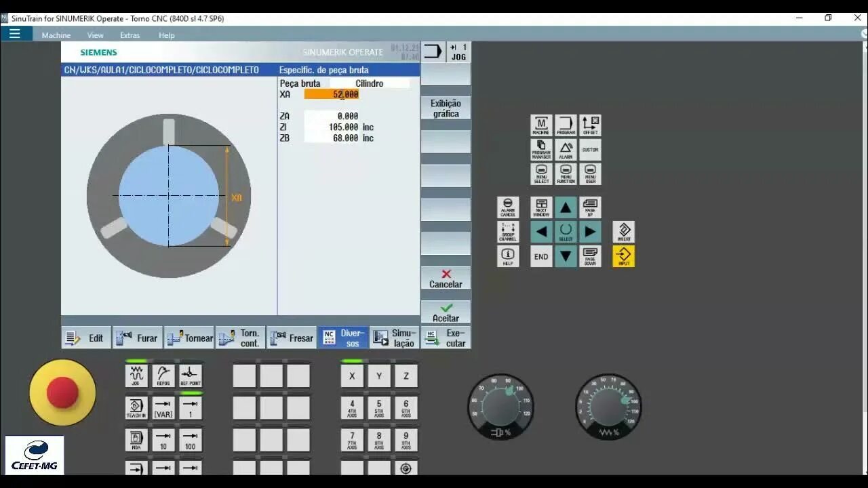This screenshot has height=488, width=868.
Task: Select the 9th axis key
Action: point(406,441)
